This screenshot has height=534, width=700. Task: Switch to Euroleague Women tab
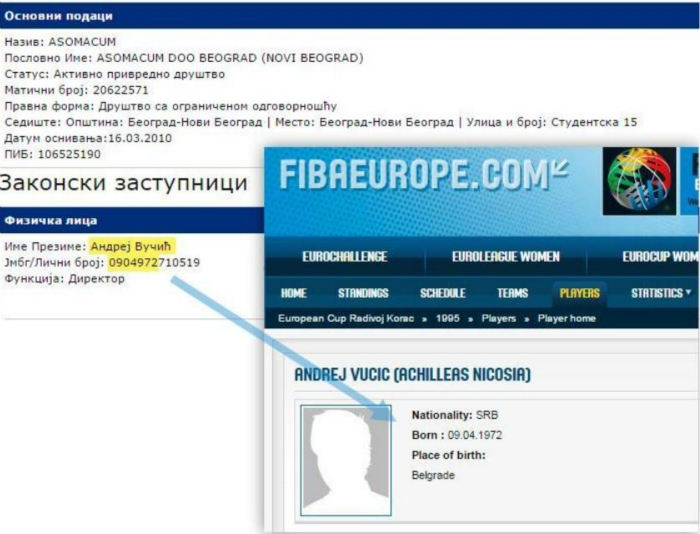pos(505,257)
